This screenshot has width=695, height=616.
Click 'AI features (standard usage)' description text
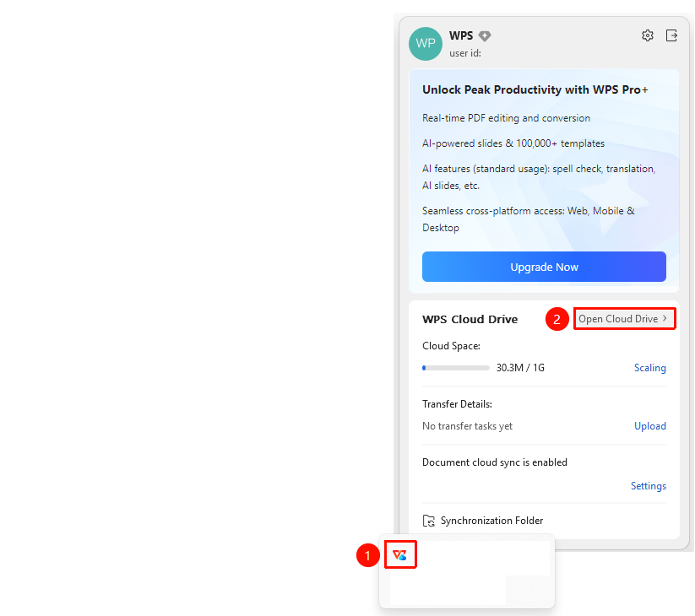coord(539,177)
